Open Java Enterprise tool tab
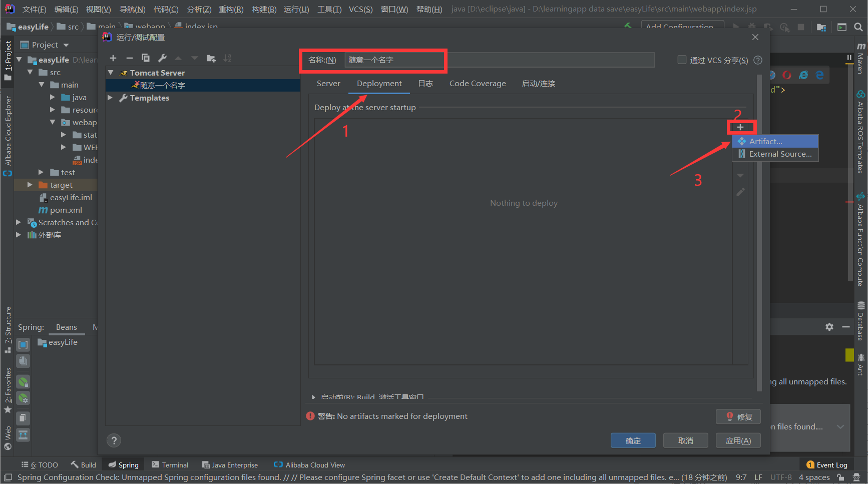 point(230,465)
